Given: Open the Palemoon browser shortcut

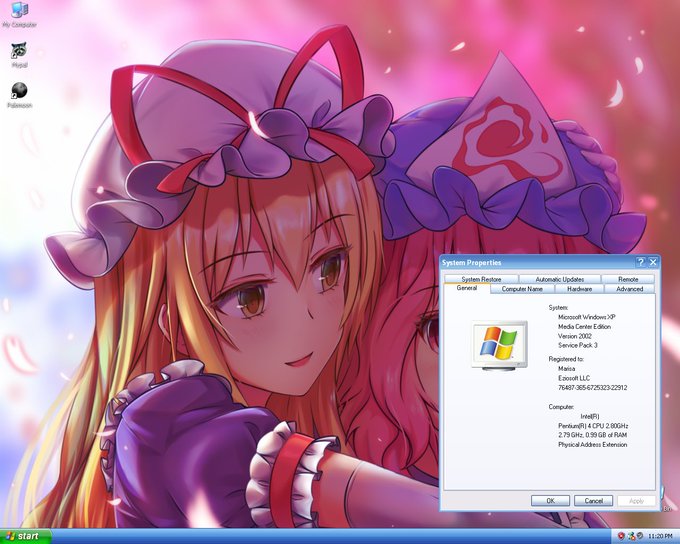Looking at the screenshot, I should (x=20, y=95).
